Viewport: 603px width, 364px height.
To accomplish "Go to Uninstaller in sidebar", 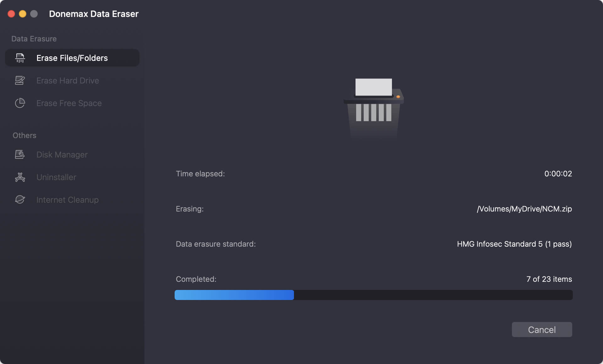I will pyautogui.click(x=72, y=177).
